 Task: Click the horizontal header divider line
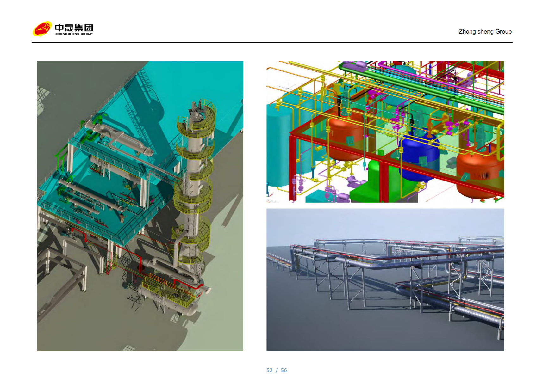[x=272, y=42]
